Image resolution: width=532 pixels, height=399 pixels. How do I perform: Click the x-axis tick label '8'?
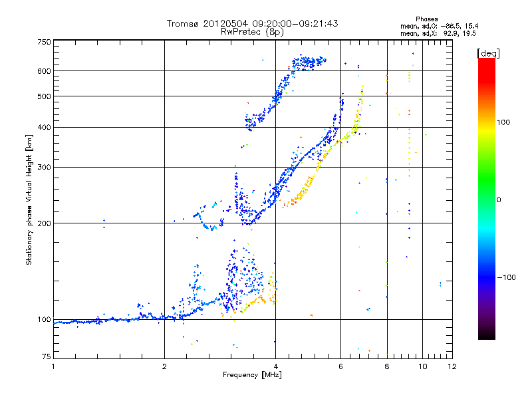point(387,366)
